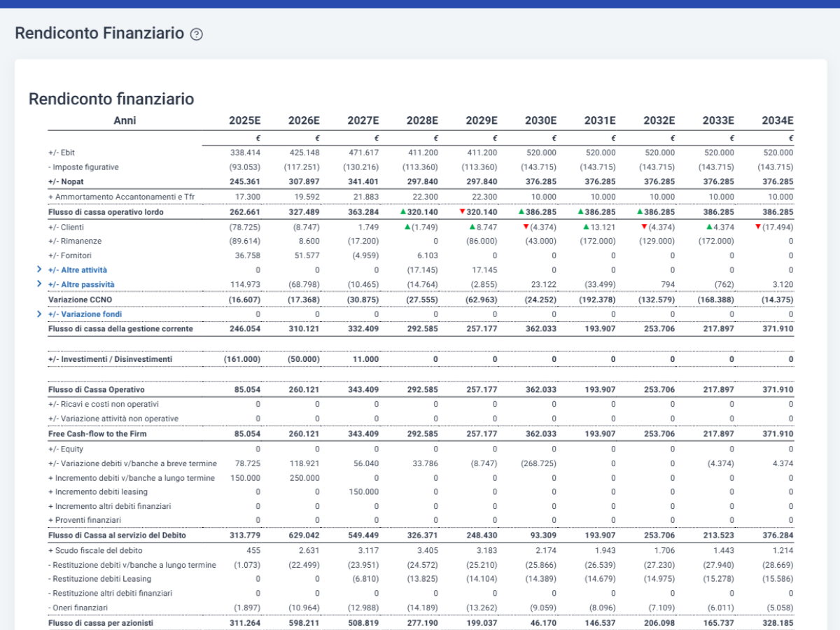The width and height of the screenshot is (840, 630).
Task: Click the Rendiconto finanziario table title
Action: (x=111, y=99)
